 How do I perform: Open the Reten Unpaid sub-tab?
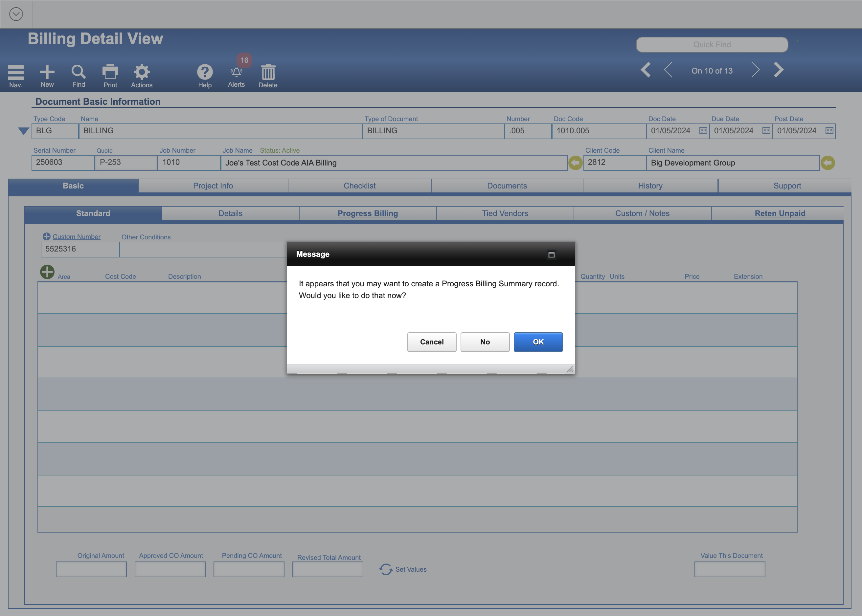(x=780, y=213)
